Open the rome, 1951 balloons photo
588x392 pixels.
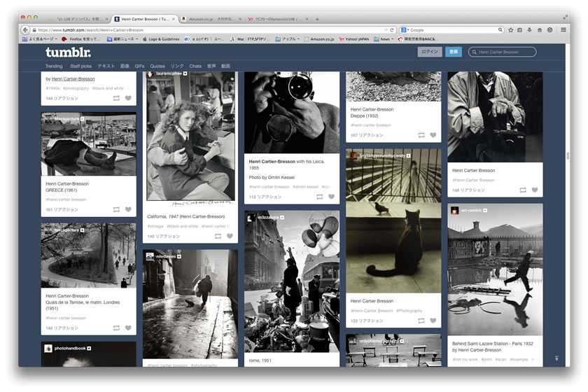tap(292, 281)
